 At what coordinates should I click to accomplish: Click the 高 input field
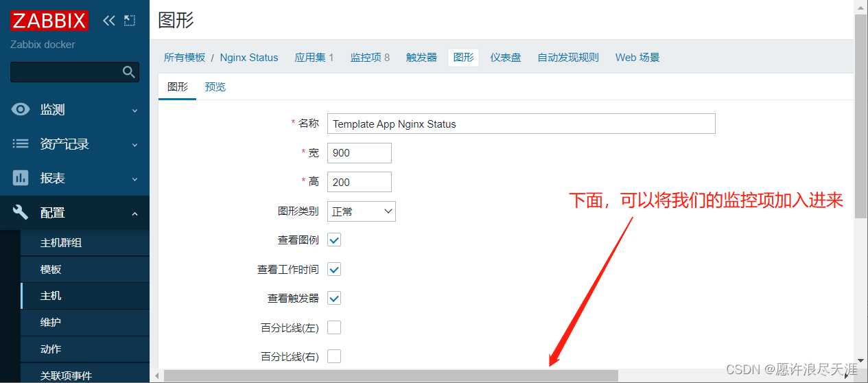(360, 182)
